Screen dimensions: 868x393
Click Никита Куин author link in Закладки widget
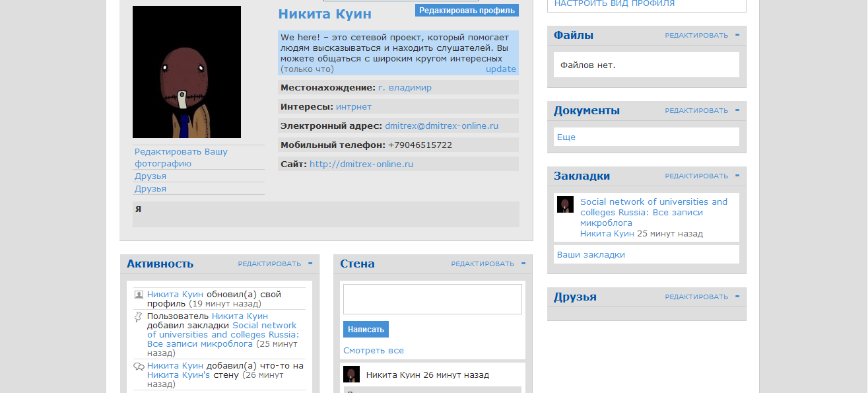tap(607, 234)
